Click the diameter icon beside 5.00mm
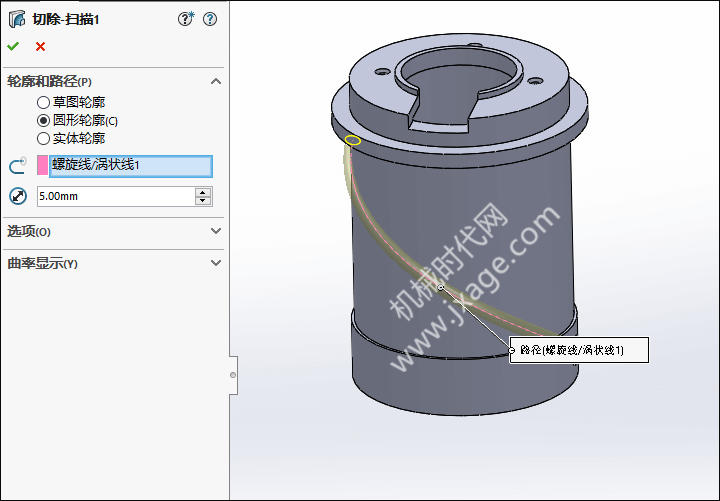 point(18,196)
